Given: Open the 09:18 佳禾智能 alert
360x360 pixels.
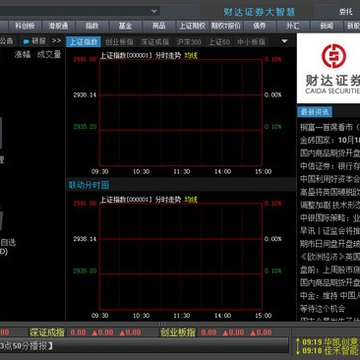Looking at the screenshot, I should [330, 351].
